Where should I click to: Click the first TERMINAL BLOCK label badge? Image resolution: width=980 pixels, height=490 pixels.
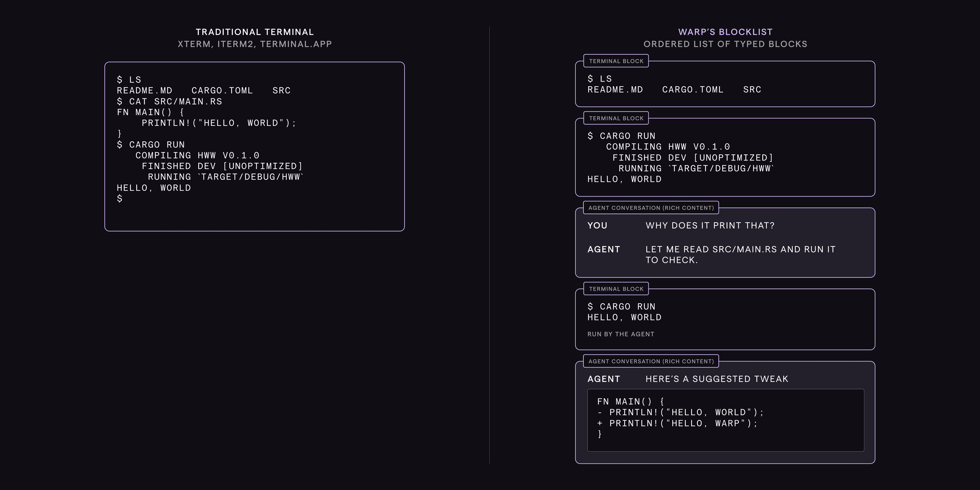[615, 60]
